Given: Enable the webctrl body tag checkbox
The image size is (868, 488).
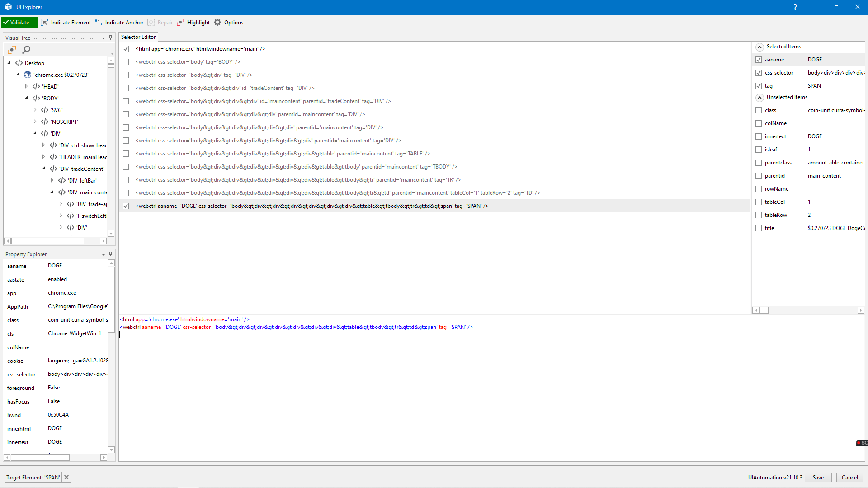Looking at the screenshot, I should coord(126,62).
